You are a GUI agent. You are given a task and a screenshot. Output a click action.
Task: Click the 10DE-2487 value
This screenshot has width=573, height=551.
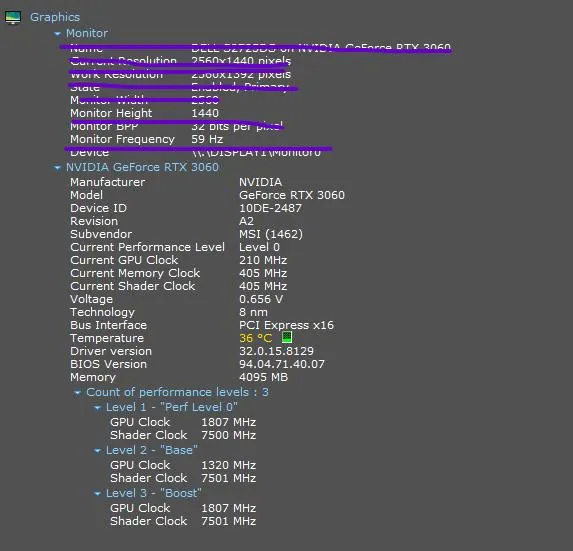click(x=270, y=208)
